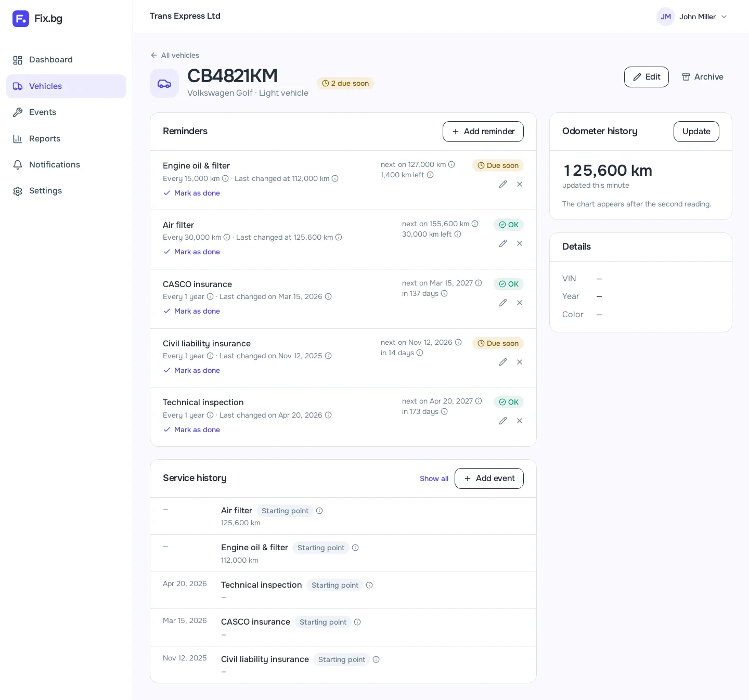Screen dimensions: 749x700
Task: Edit the Technical inspection reminder
Action: tap(503, 421)
